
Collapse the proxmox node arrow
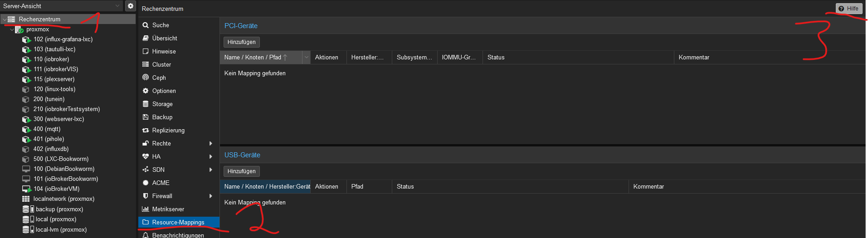coord(12,29)
